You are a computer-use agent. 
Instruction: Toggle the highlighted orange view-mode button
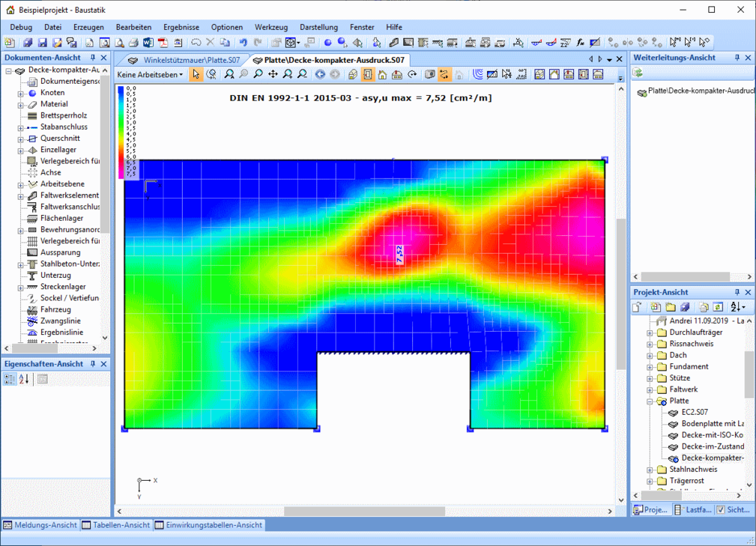point(368,74)
